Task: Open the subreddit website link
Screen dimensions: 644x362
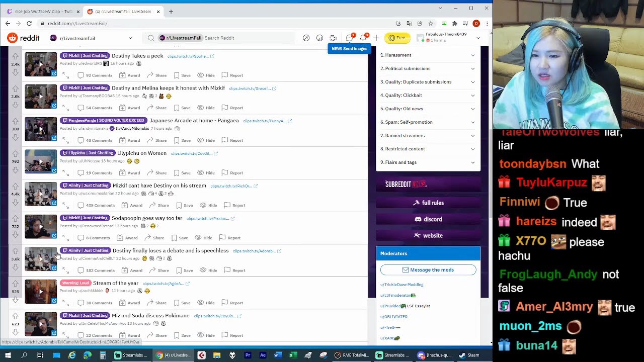Action: (x=428, y=236)
